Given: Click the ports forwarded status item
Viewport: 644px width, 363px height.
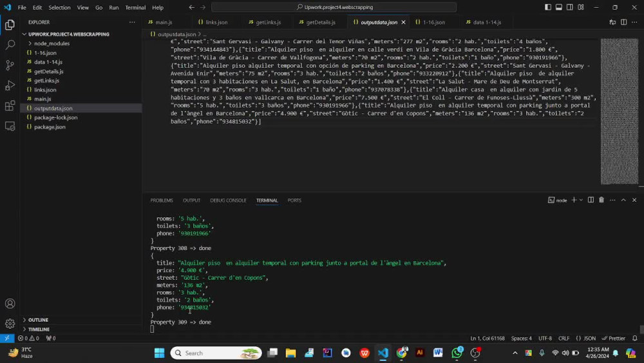Looking at the screenshot, I should [51, 338].
